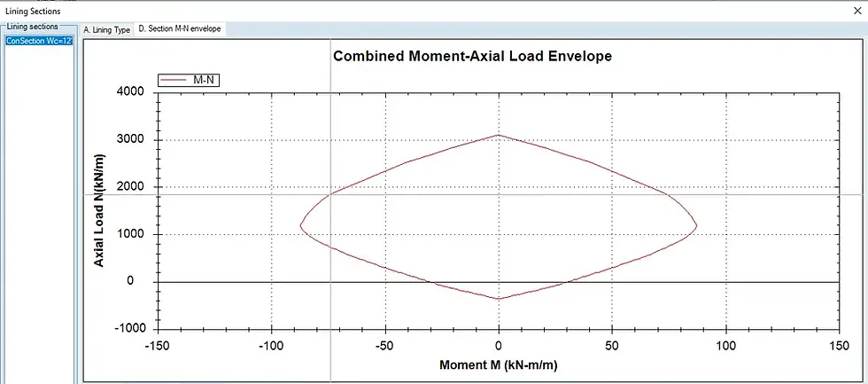Click the -100 tick label on moment axis

(271, 347)
